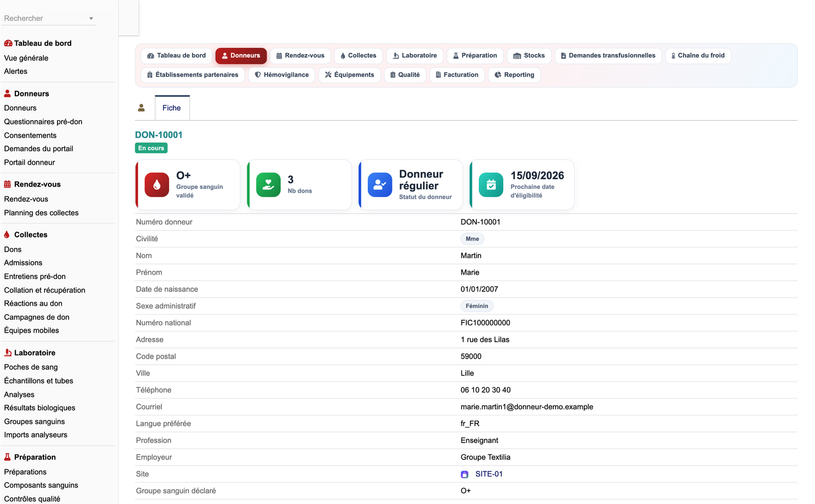Open the Rechercher dropdown arrow

point(91,19)
